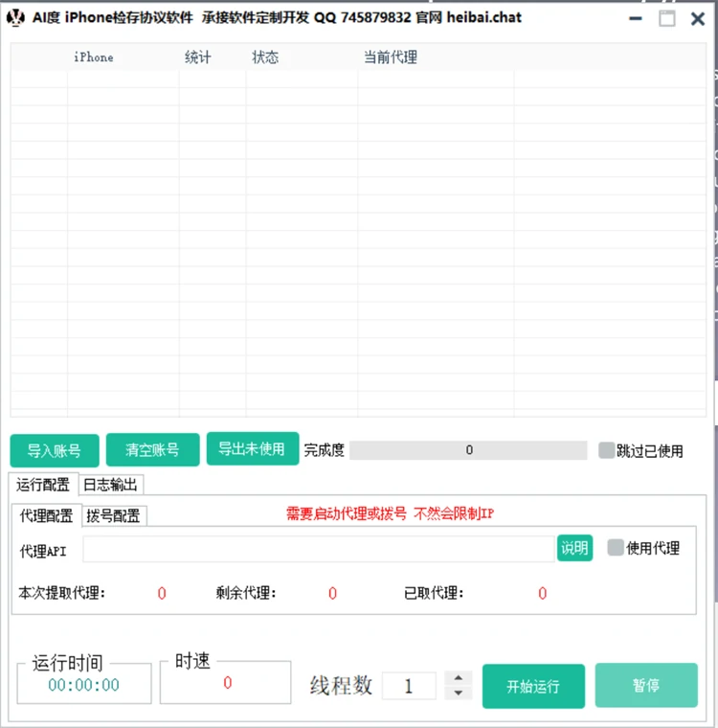This screenshot has height=728, width=718.
Task: Click 导出未使用 export unused button
Action: pos(253,448)
